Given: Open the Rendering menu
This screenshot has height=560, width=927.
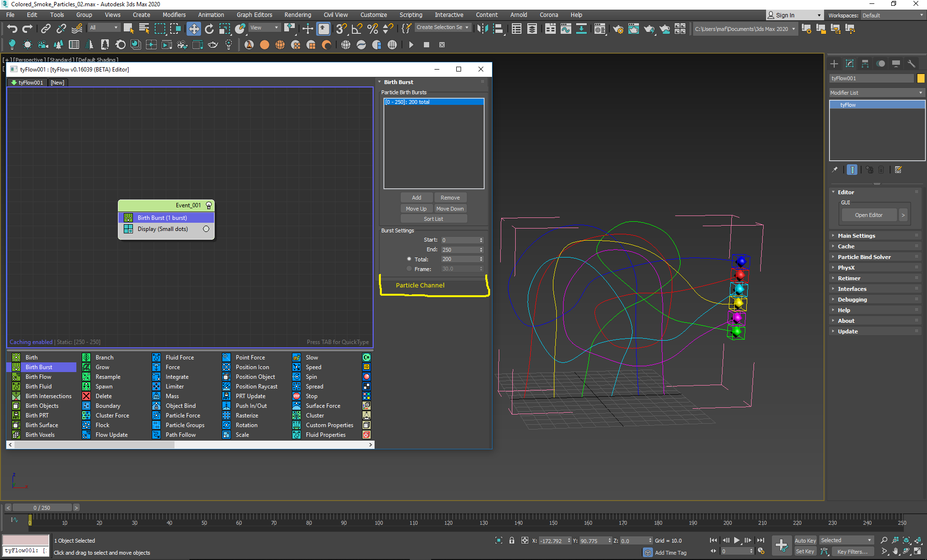Looking at the screenshot, I should [298, 15].
